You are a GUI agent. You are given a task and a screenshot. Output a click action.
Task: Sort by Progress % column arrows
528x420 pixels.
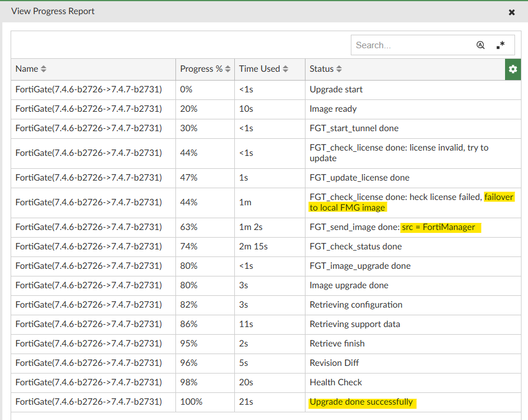coord(228,69)
